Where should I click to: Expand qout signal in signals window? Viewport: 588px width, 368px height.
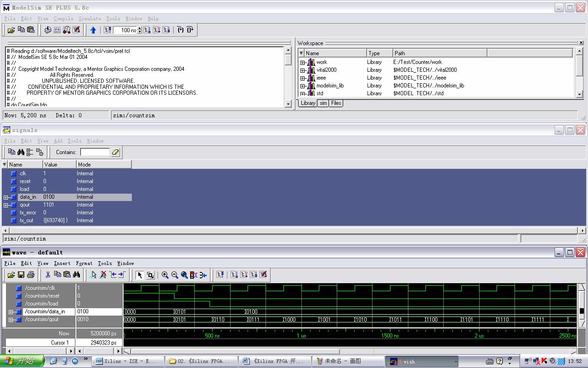(6, 205)
